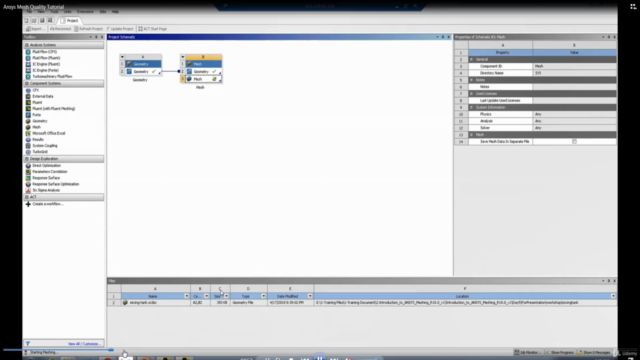
Task: Select Results component system
Action: [x=38, y=139]
